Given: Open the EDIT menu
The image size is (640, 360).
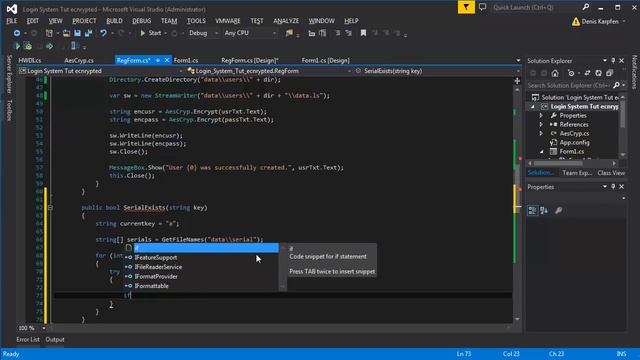Looking at the screenshot, I should pos(33,21).
